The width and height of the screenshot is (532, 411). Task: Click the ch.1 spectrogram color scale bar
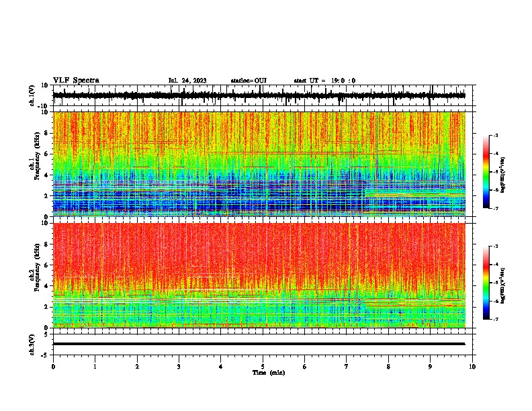pos(486,172)
